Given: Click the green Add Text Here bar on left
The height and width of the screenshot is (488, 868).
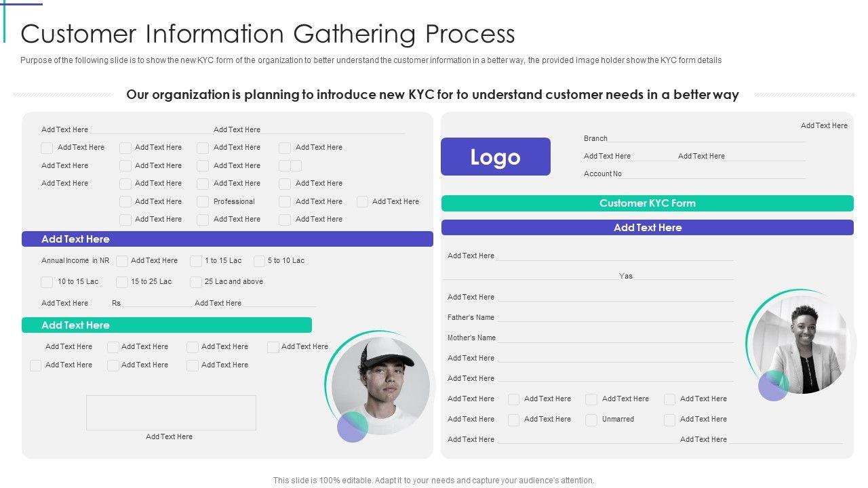Looking at the screenshot, I should pos(166,325).
